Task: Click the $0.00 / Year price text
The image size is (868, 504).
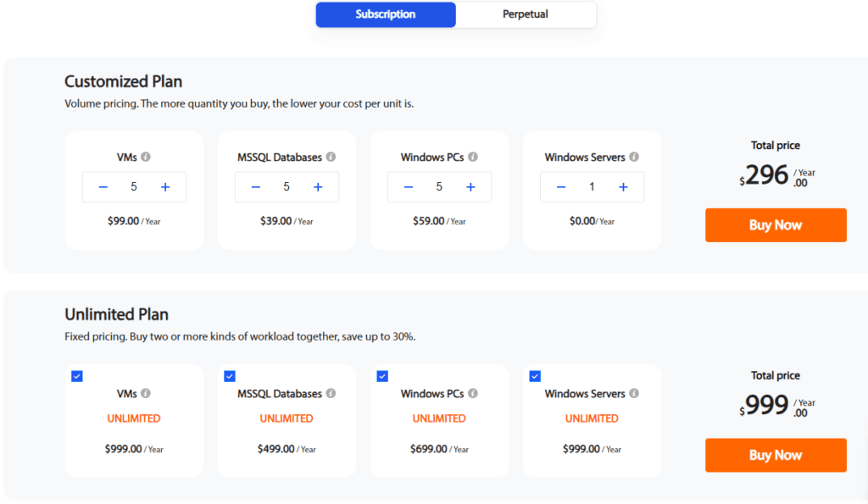Action: coord(593,221)
